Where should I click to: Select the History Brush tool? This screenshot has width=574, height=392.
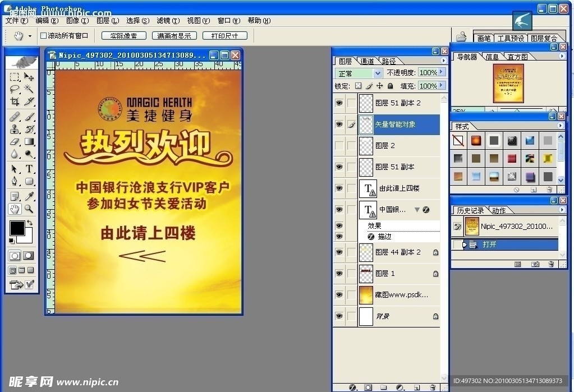click(29, 129)
